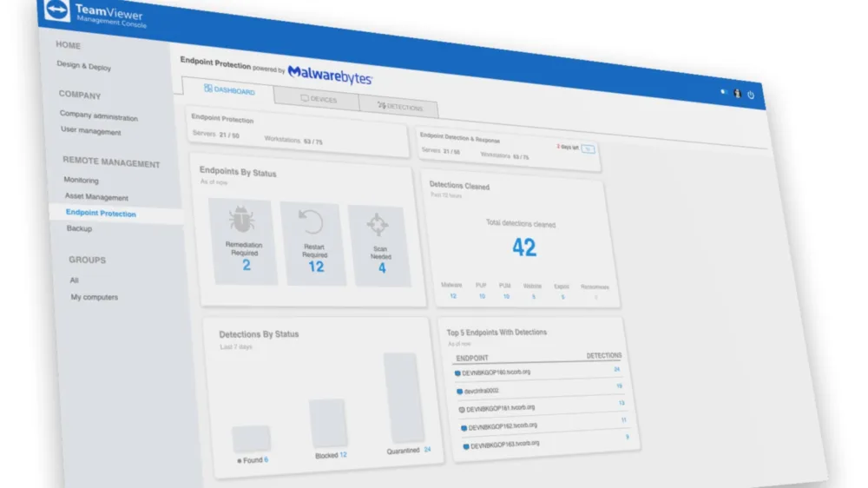Open the user avatar in the header

point(737,94)
